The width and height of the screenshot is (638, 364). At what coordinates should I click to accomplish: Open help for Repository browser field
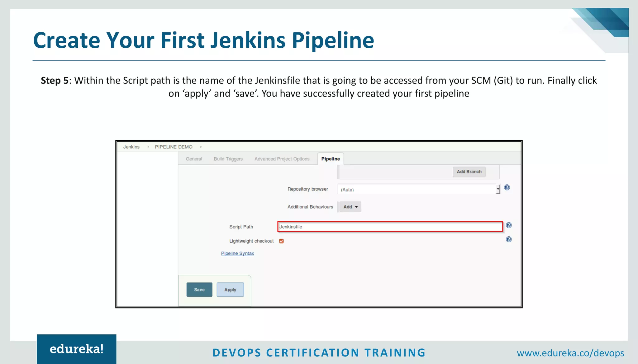point(507,187)
